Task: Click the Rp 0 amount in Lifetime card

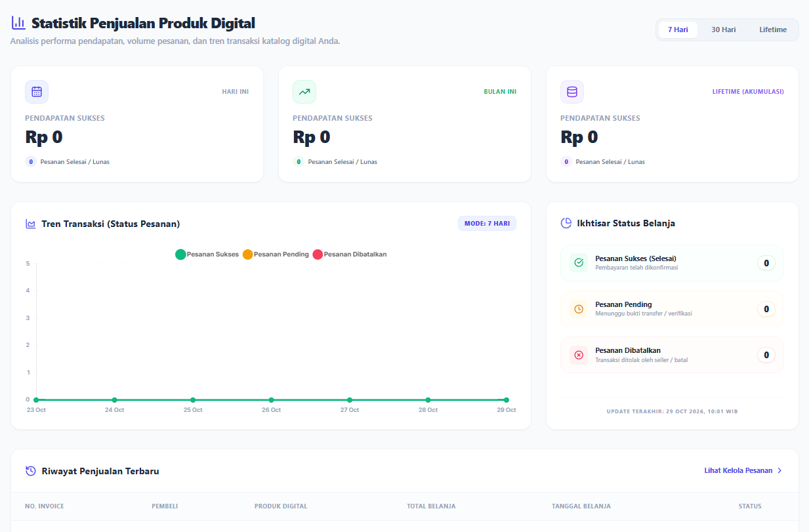Action: click(579, 137)
